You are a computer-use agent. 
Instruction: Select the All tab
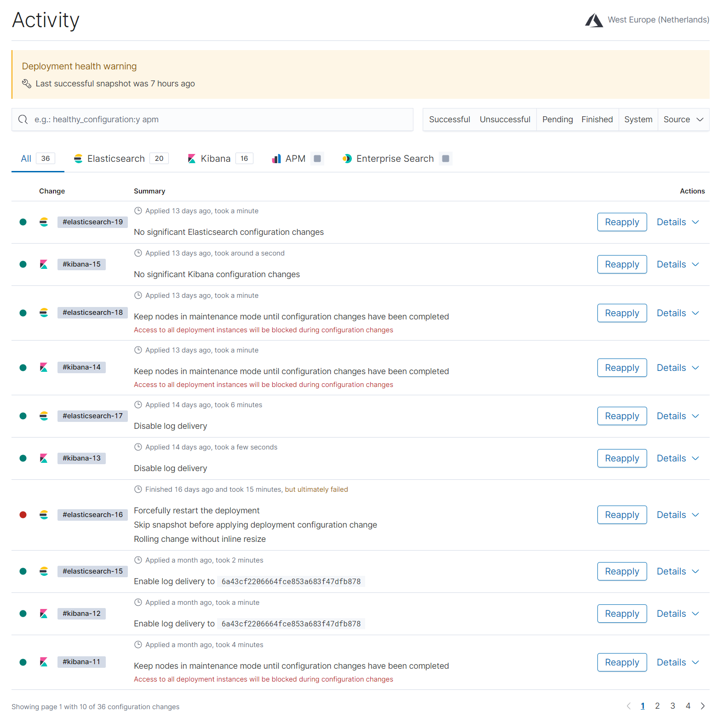point(38,159)
